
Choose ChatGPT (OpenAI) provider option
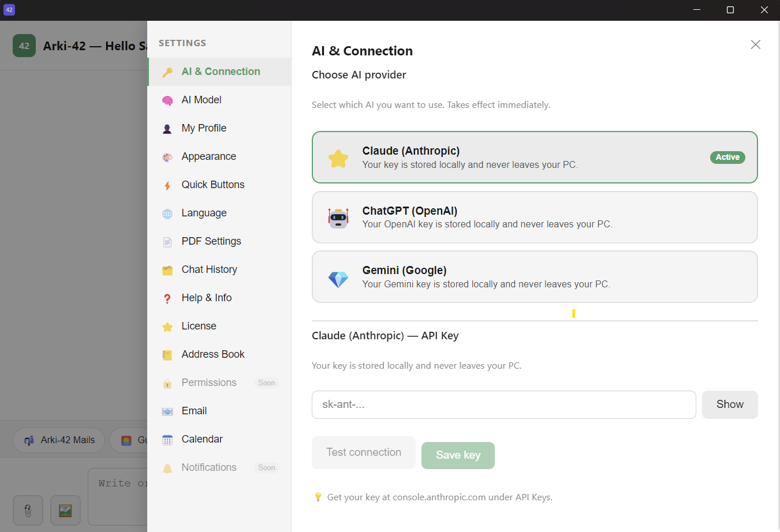pos(534,218)
